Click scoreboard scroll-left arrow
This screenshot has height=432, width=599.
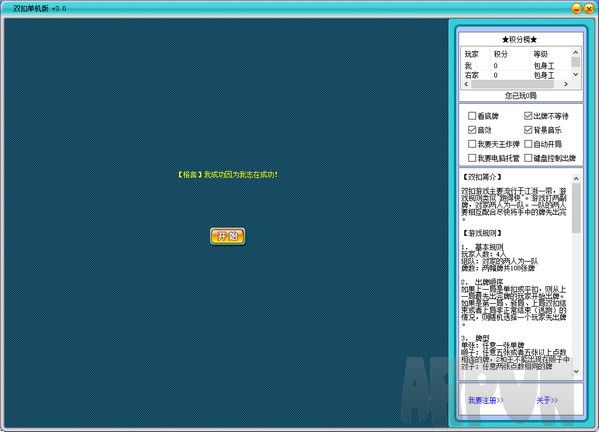(466, 84)
